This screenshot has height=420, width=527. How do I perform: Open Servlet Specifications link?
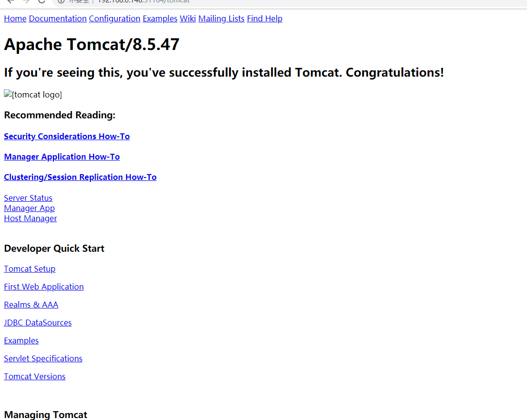point(43,358)
